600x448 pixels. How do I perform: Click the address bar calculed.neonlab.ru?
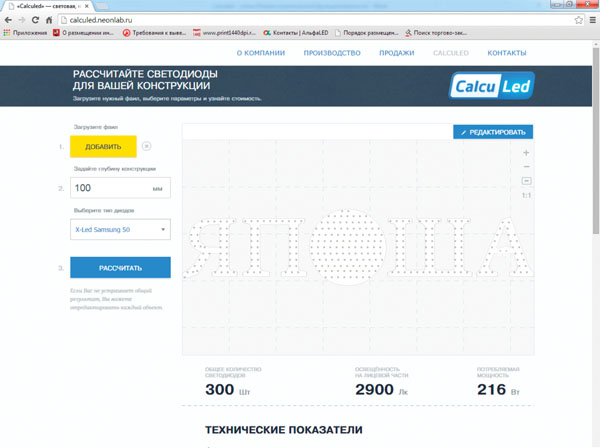317,20
